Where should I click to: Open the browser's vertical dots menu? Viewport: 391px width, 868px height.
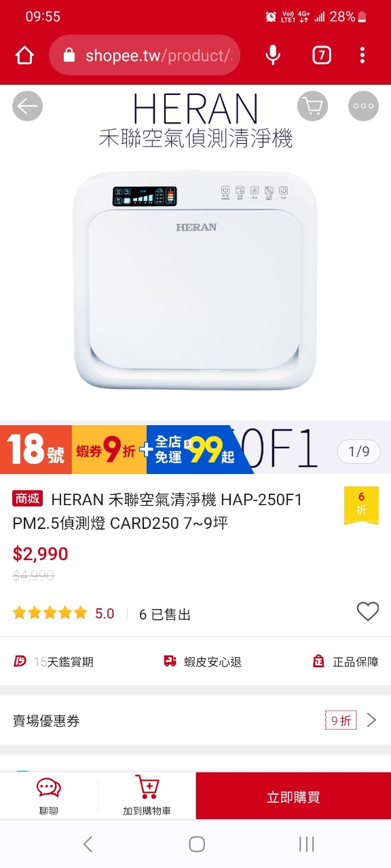[362, 56]
